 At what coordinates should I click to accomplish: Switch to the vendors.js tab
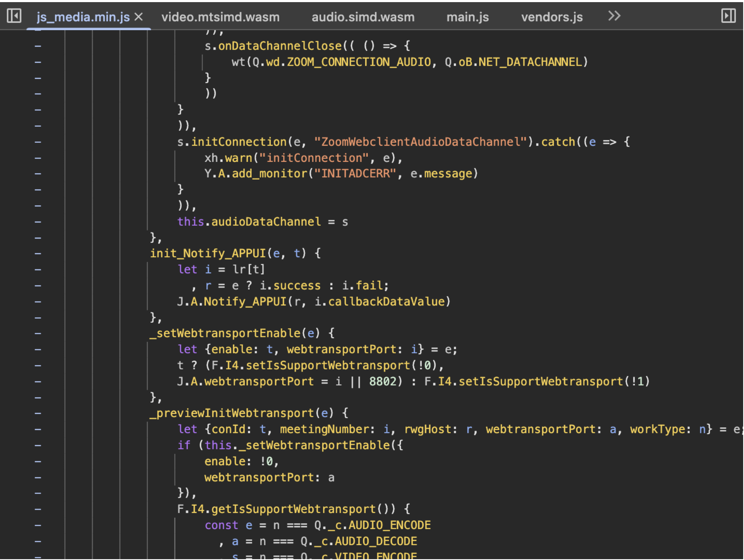[x=552, y=17]
